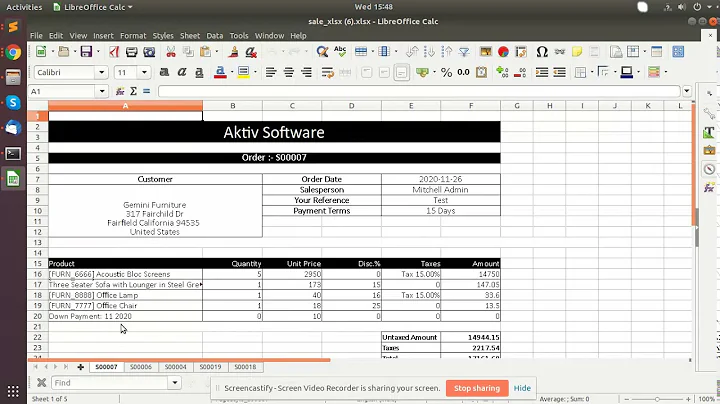Click the Font Color swatch
This screenshot has height=404, width=720.
220,72
